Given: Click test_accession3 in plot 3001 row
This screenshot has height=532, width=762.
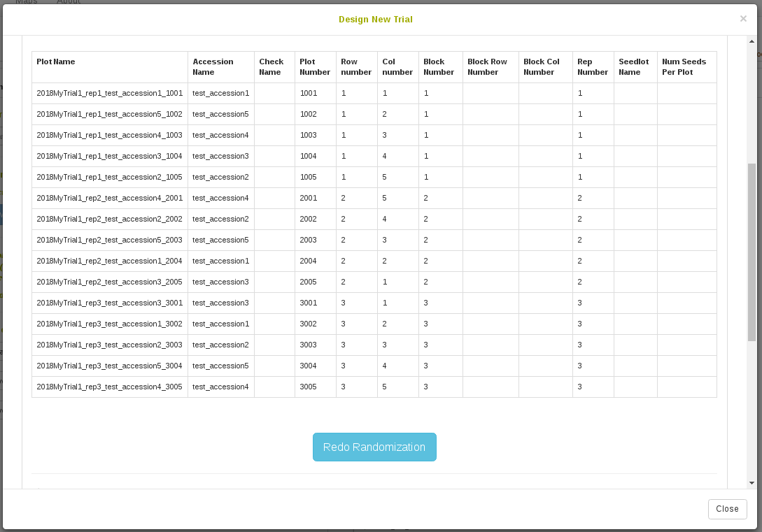Looking at the screenshot, I should pyautogui.click(x=220, y=303).
